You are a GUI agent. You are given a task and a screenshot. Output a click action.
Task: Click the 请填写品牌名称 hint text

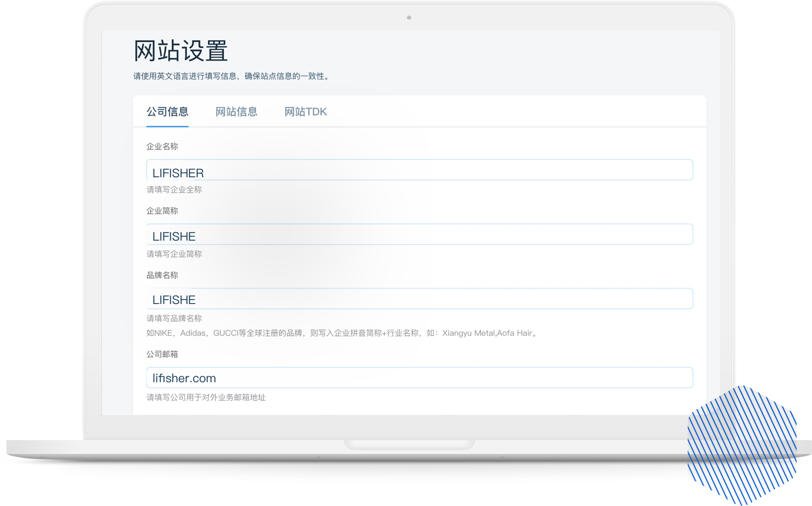coord(174,318)
